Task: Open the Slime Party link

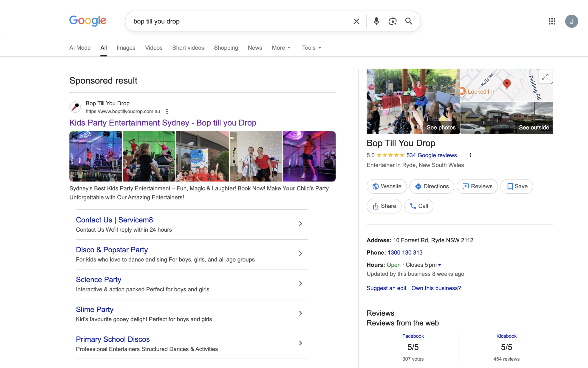Action: (x=95, y=309)
